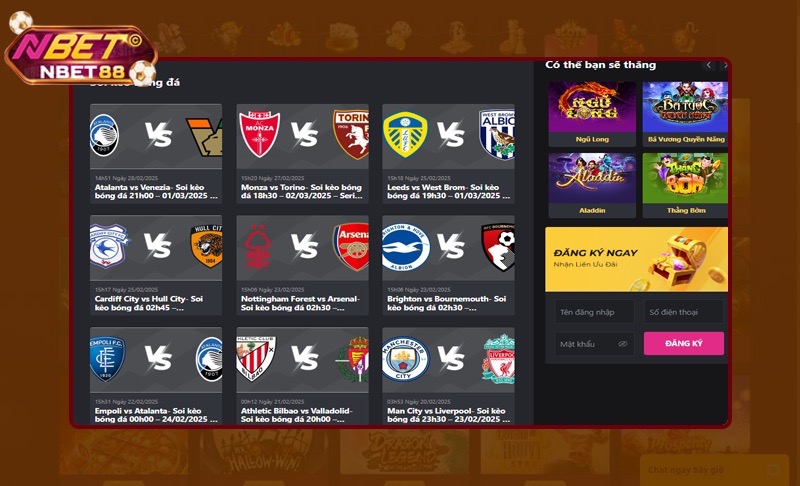Open Man City vs Liverpool article
Viewport: 800px width, 486px height.
pyautogui.click(x=448, y=415)
